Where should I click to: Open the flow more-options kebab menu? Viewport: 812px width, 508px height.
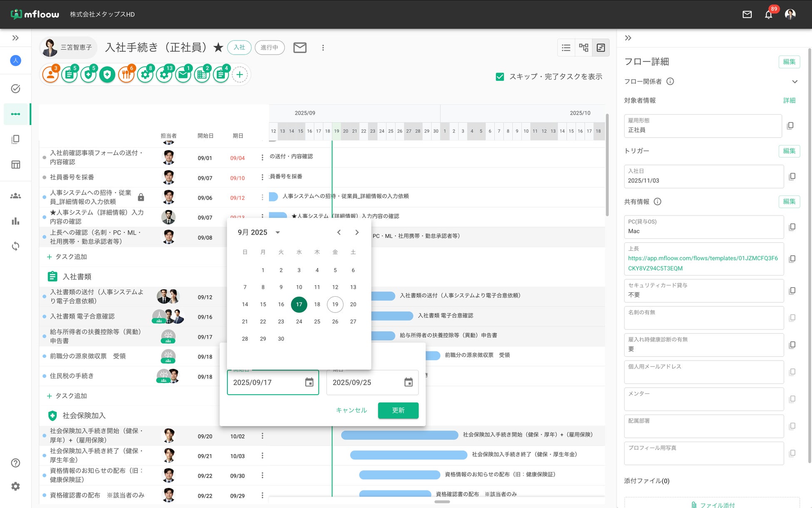(x=323, y=48)
